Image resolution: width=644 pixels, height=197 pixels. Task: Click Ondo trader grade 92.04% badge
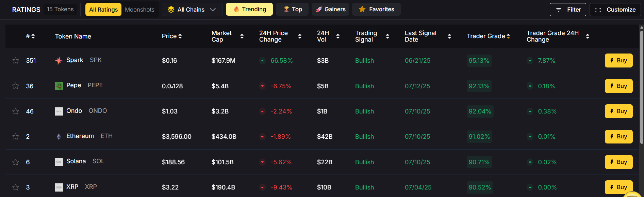(480, 111)
